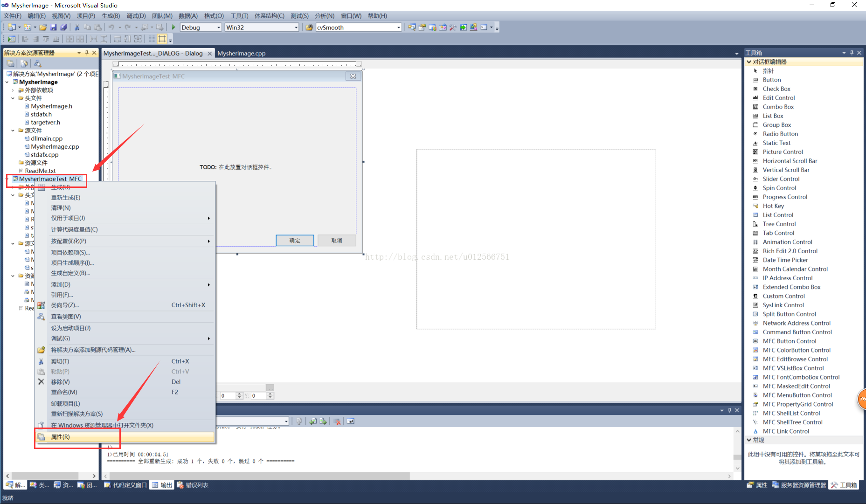
Task: Select MysherImage.h in Solution Explorer
Action: click(51, 106)
